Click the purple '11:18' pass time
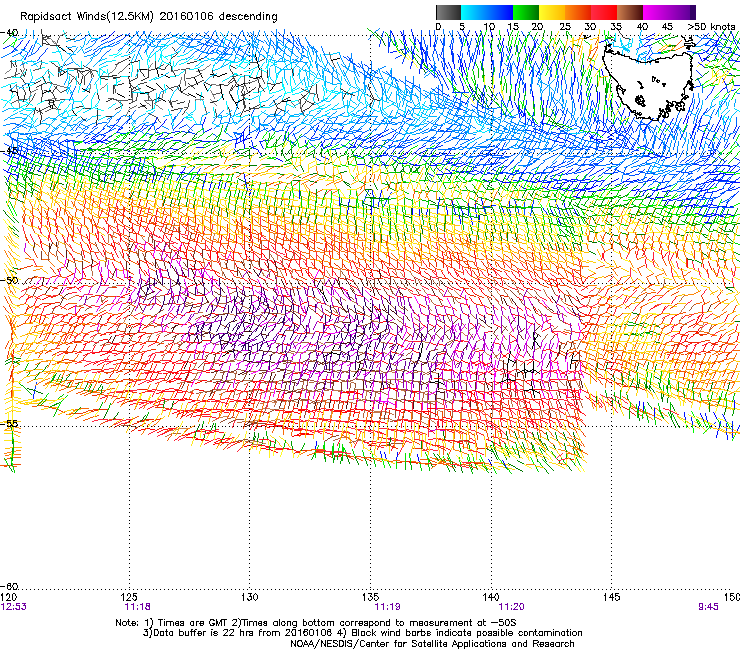Viewport: 740px width, 650px height. pos(138,607)
